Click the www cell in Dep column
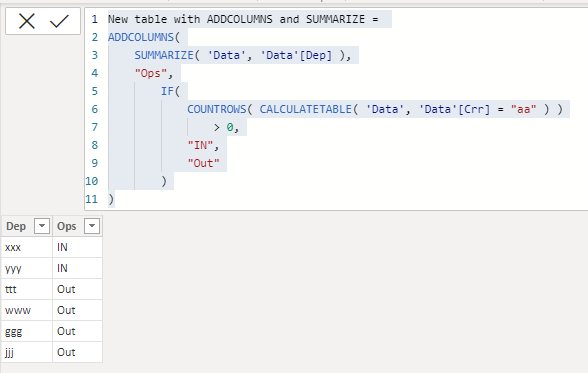The width and height of the screenshot is (588, 373). pos(27,310)
